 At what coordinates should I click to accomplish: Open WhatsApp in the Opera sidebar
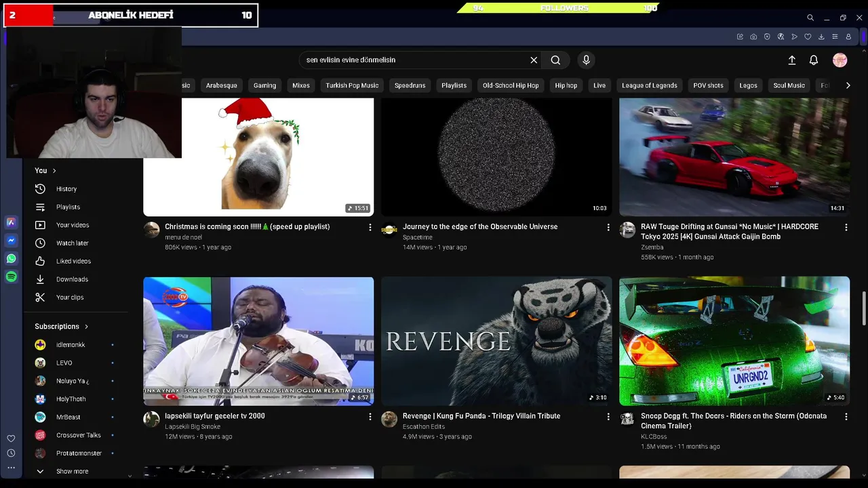pyautogui.click(x=11, y=258)
